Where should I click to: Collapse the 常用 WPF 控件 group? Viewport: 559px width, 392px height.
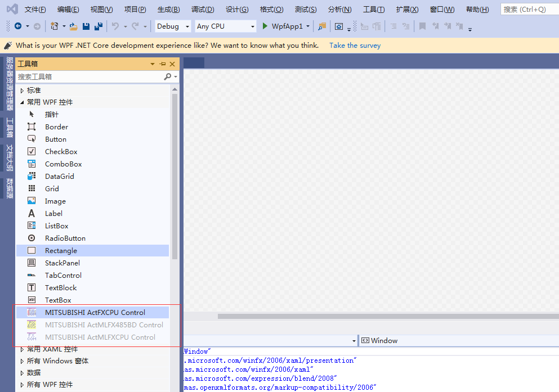coord(23,102)
